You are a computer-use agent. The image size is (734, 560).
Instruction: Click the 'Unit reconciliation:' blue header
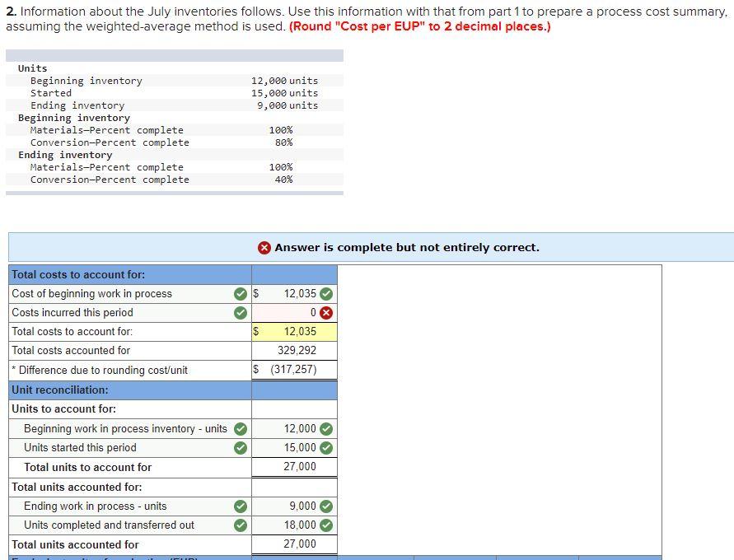130,390
